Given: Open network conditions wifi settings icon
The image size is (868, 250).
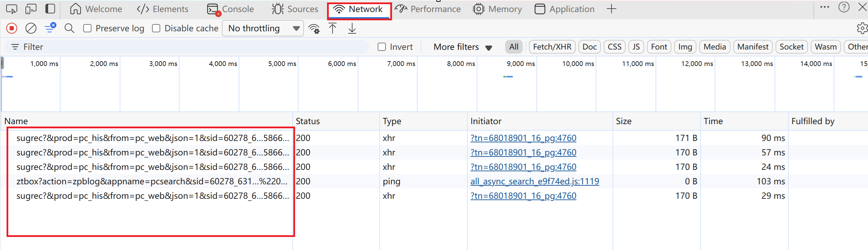Looking at the screenshot, I should (314, 29).
